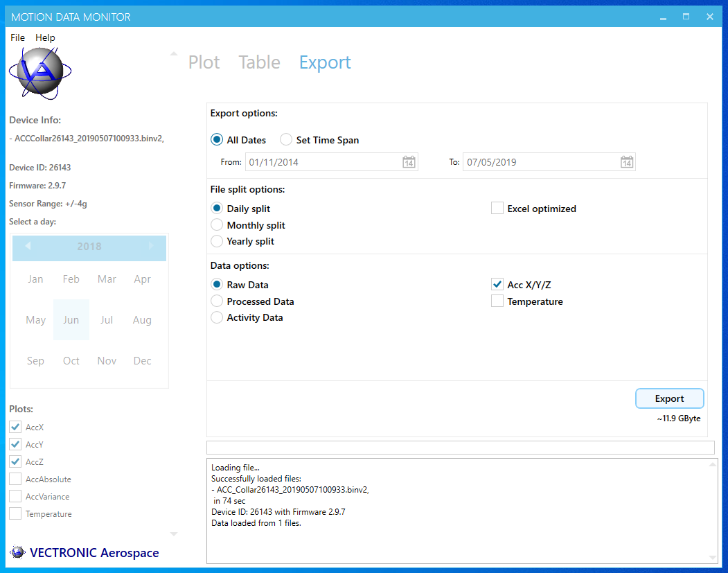Click the To date field 07/05/2019
The height and width of the screenshot is (573, 728).
click(549, 162)
